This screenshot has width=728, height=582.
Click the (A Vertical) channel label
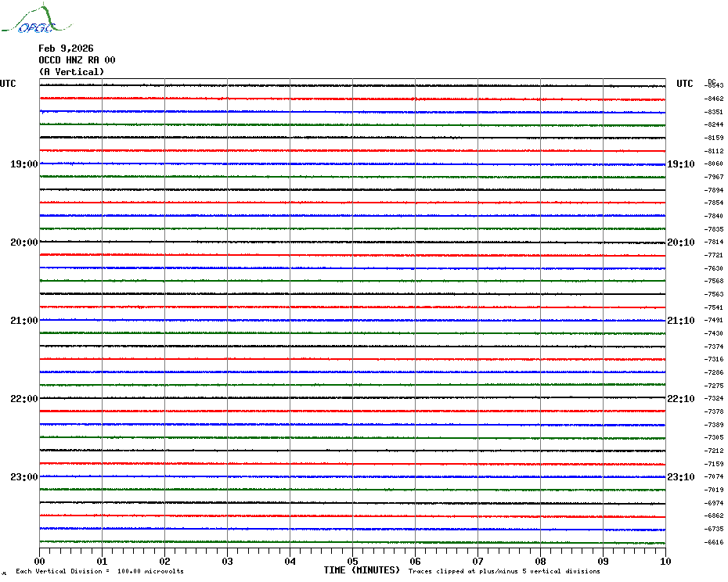(71, 72)
